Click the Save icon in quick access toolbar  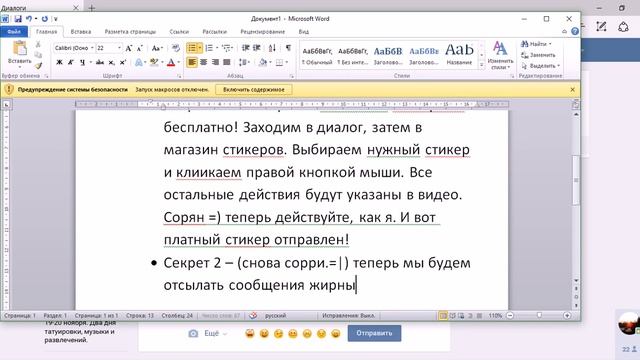18,19
